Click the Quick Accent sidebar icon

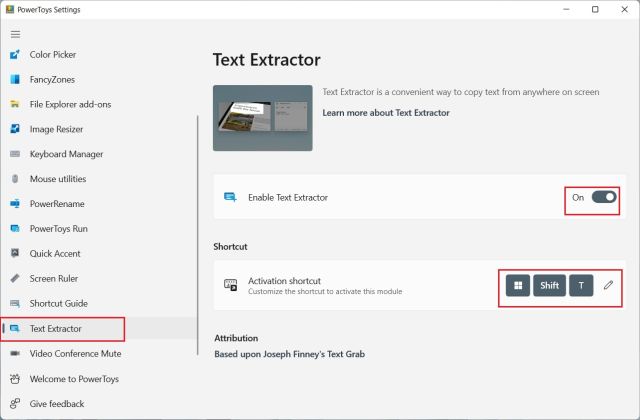[x=15, y=253]
